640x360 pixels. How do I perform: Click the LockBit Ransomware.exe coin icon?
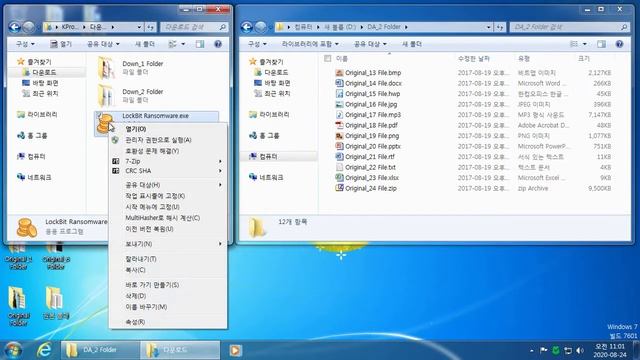105,124
